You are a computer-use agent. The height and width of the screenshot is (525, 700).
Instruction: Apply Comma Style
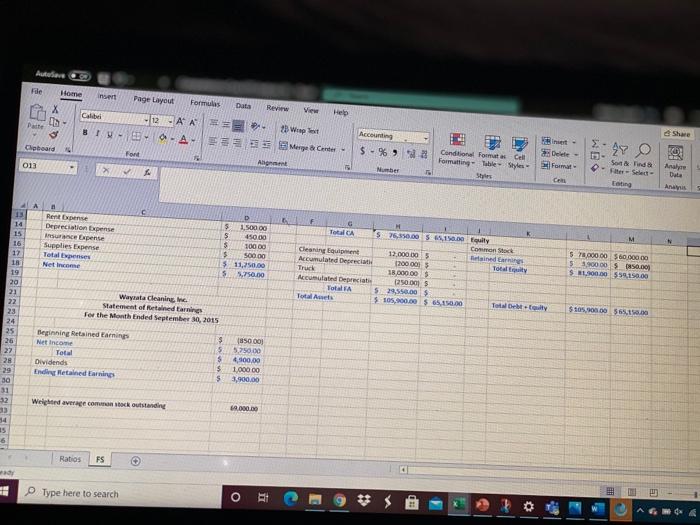click(395, 154)
